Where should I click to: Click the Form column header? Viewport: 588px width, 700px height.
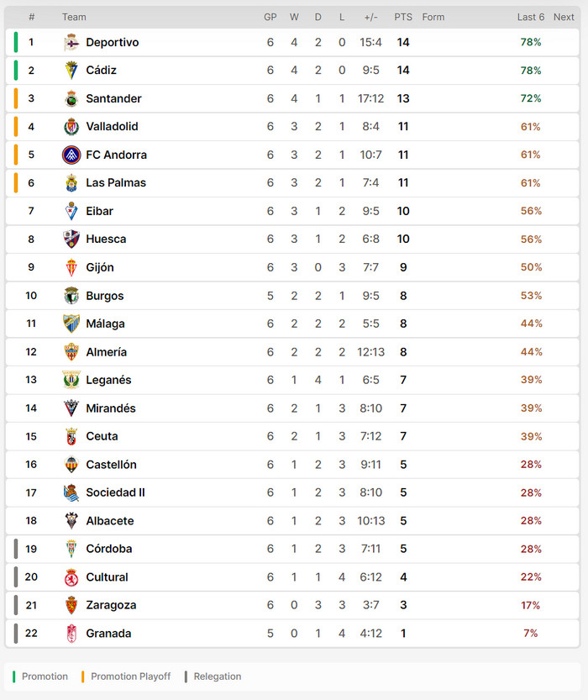[x=433, y=17]
